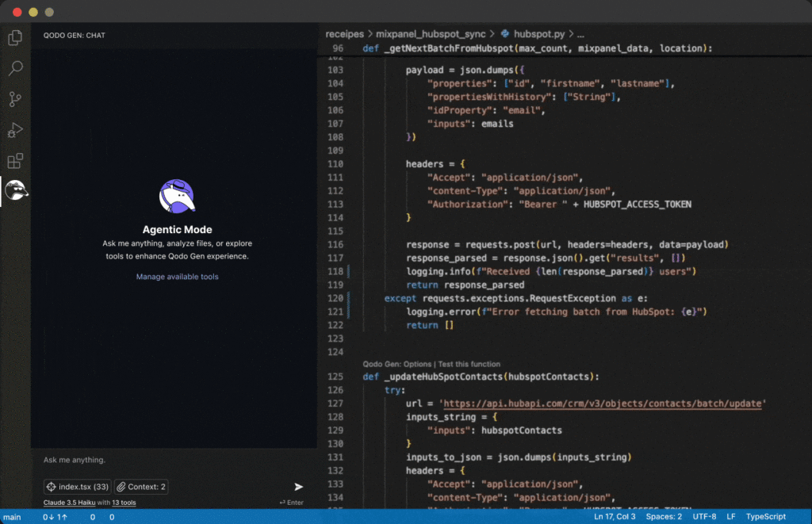The height and width of the screenshot is (524, 812).
Task: Click the Python file icon in breadcrumb
Action: pyautogui.click(x=505, y=35)
